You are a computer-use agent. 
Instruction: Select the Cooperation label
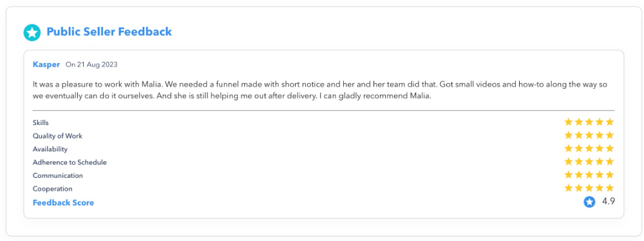(53, 189)
